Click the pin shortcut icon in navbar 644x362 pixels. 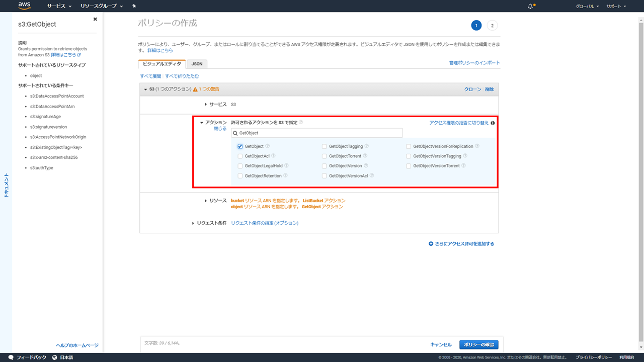tap(134, 6)
